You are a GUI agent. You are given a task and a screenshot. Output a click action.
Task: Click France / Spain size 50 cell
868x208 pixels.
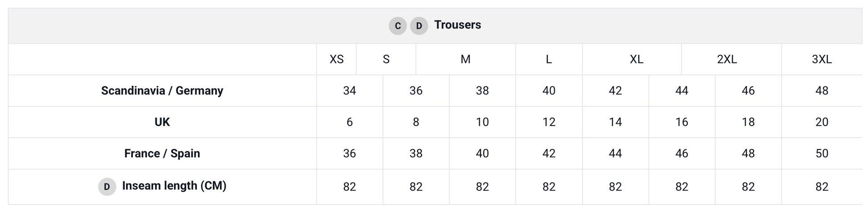pos(822,154)
